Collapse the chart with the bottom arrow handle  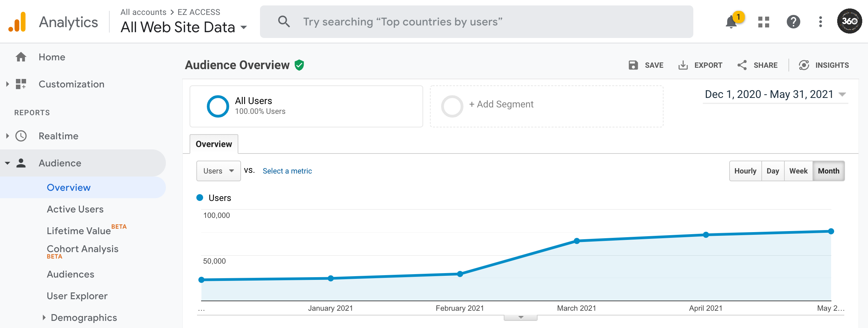[521, 317]
